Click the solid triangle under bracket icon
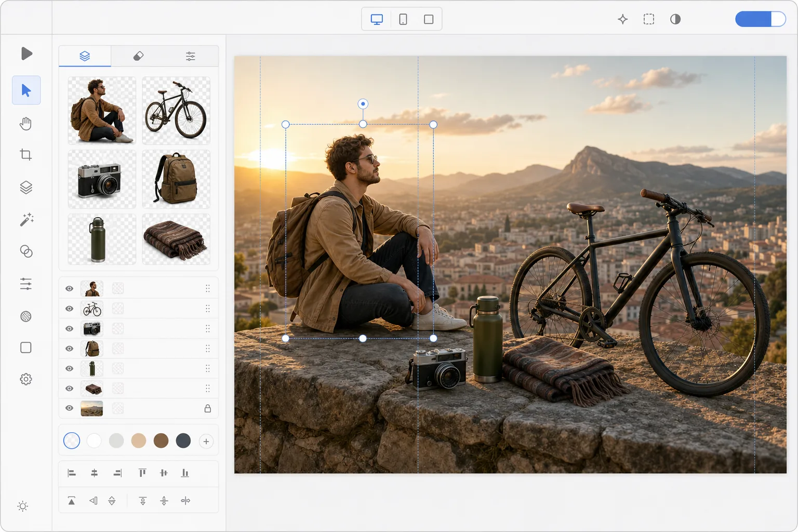The height and width of the screenshot is (532, 798). (x=72, y=501)
